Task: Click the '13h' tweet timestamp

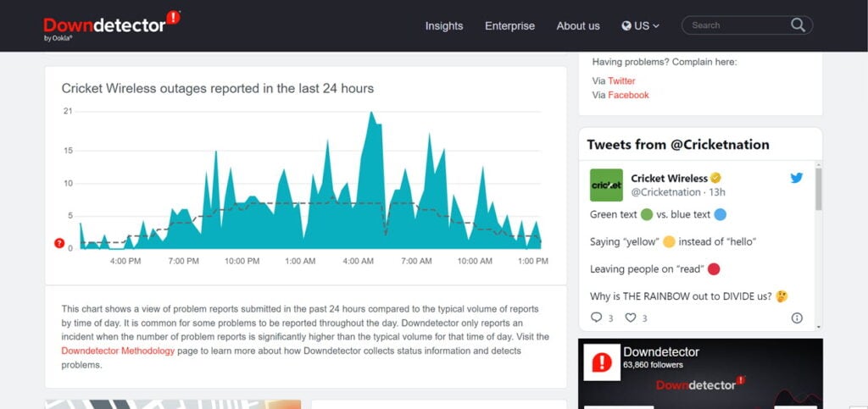Action: tap(717, 192)
